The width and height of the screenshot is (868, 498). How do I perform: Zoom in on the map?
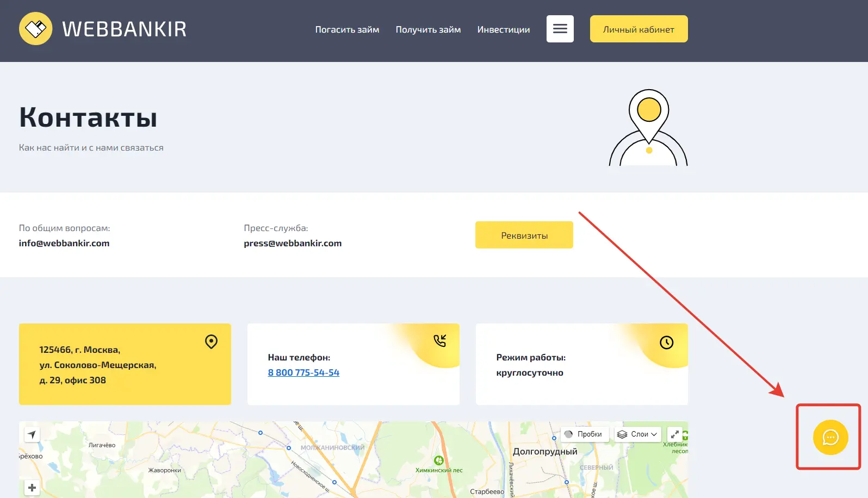(32, 488)
